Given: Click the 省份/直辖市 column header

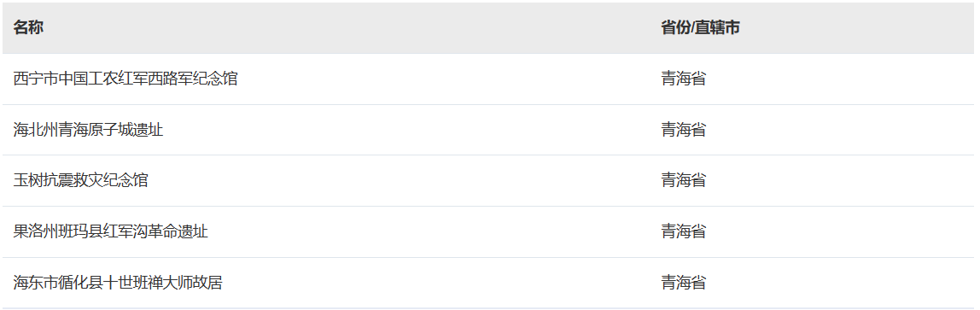Looking at the screenshot, I should tap(701, 27).
